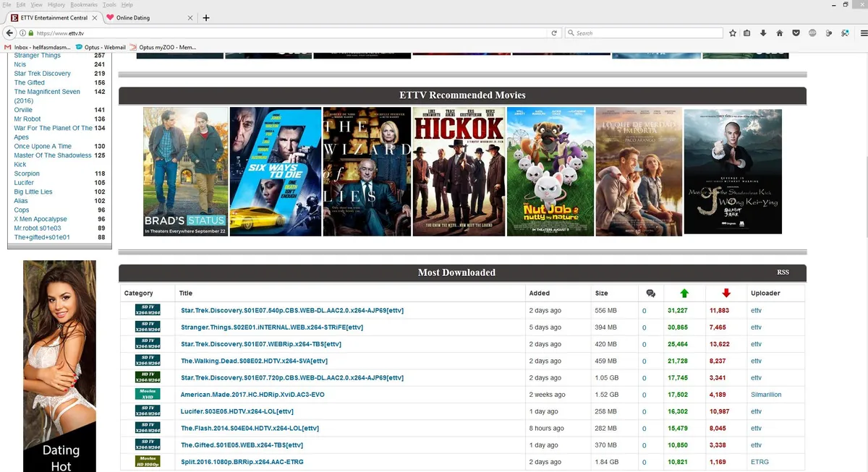
Task: Reload the current page
Action: coord(554,33)
